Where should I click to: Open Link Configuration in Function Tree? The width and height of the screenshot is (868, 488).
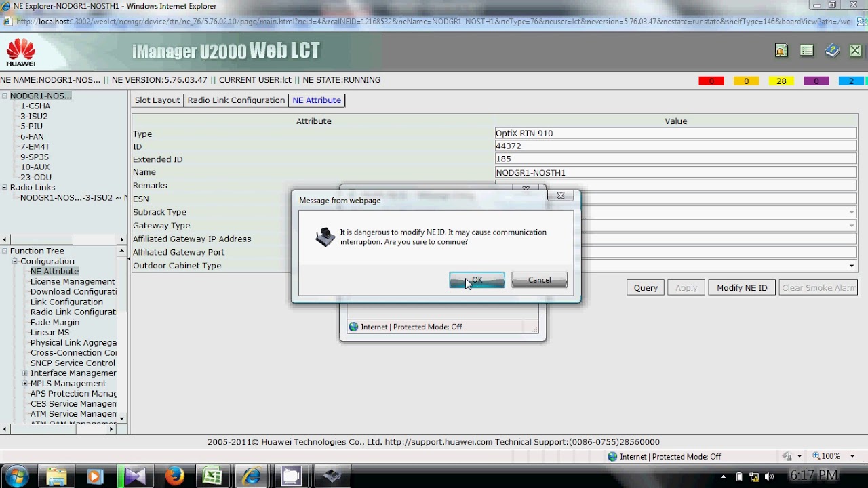pos(66,302)
